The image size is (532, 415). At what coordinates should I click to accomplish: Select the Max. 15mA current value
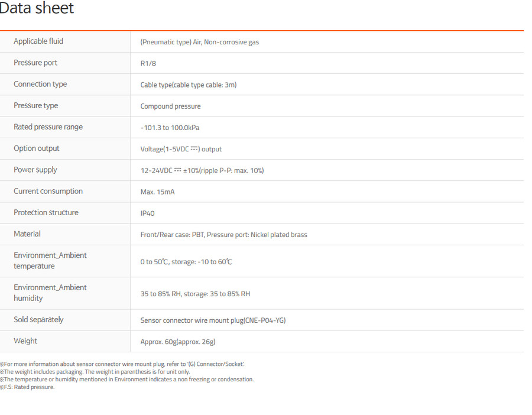point(157,192)
